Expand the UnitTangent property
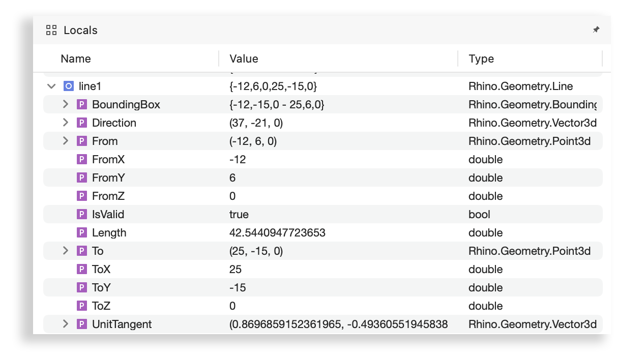 [65, 324]
